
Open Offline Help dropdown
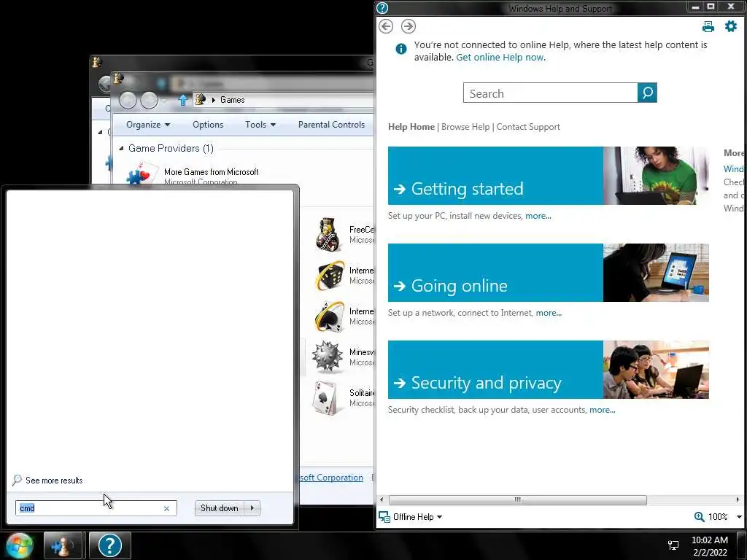(411, 517)
